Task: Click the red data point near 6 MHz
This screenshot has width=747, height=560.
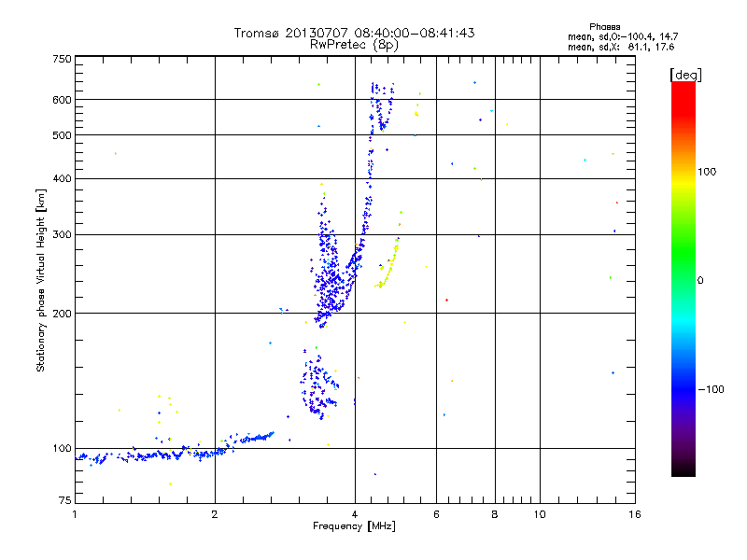Action: (x=446, y=300)
